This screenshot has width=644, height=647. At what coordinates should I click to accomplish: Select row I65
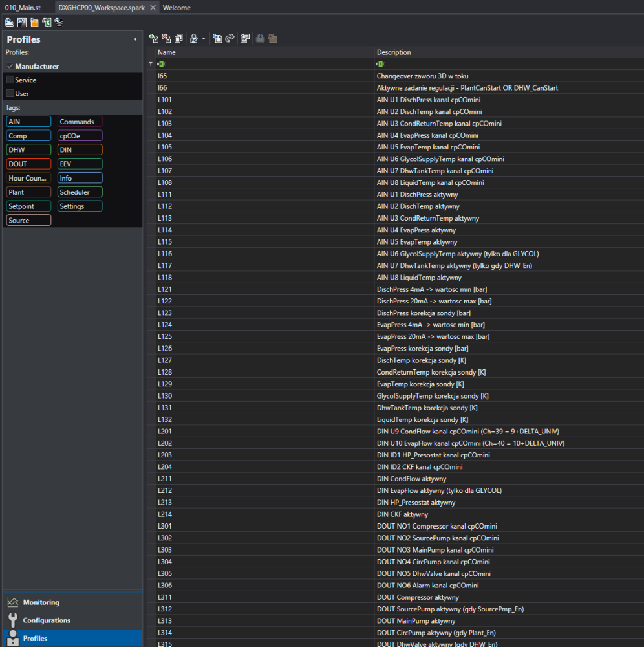pos(396,76)
